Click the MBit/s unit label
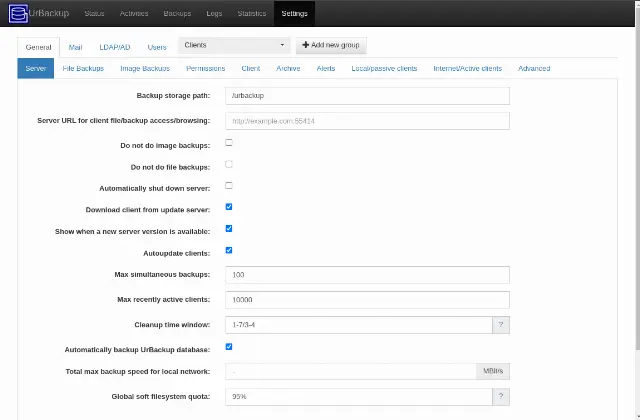640x420 pixels. click(493, 371)
